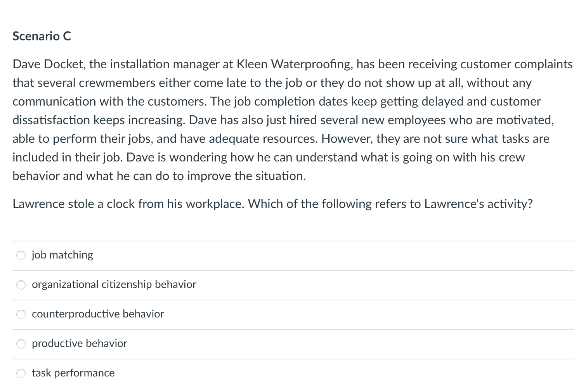Click the last radio button in the list
Screen dimensions: 586x392
pos(21,373)
